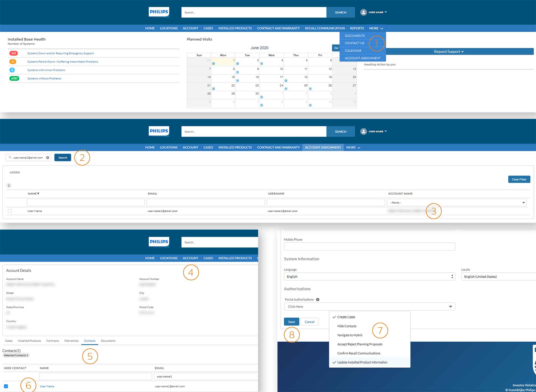Click the Search button for user lookup
Image resolution: width=536 pixels, height=392 pixels.
click(62, 157)
